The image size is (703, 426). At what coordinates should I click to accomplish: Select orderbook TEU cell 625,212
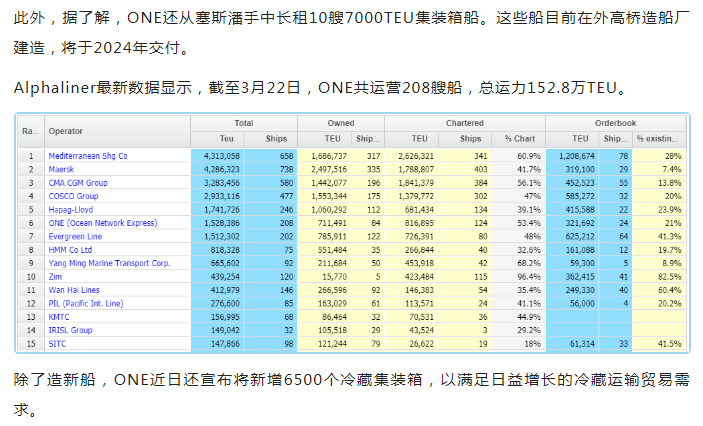pos(573,236)
